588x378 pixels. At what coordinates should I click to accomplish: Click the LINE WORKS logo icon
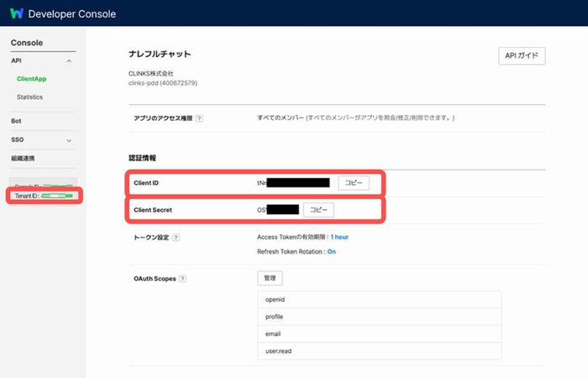click(x=17, y=14)
